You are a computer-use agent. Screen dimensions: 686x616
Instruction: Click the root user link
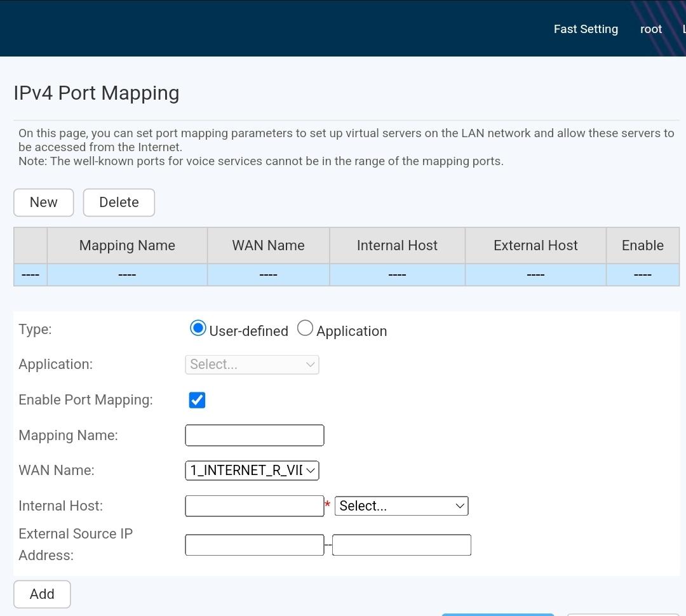[650, 29]
